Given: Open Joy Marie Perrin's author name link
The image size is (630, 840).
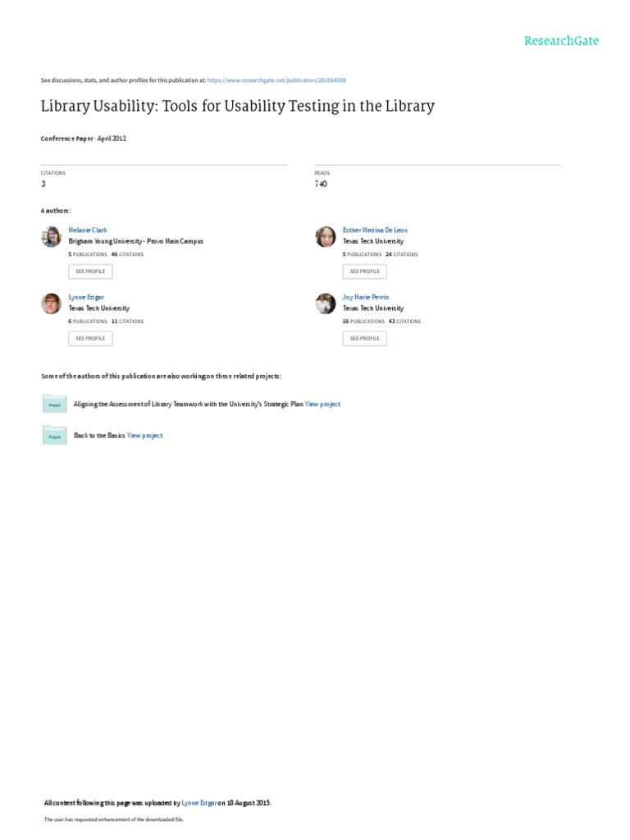Looking at the screenshot, I should 366,297.
